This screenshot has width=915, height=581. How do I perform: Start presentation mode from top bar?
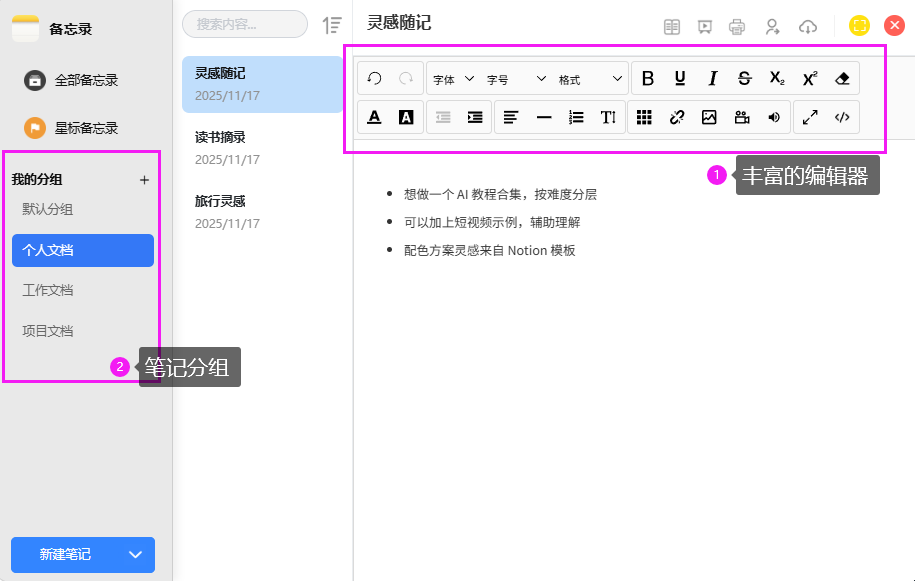pos(704,27)
